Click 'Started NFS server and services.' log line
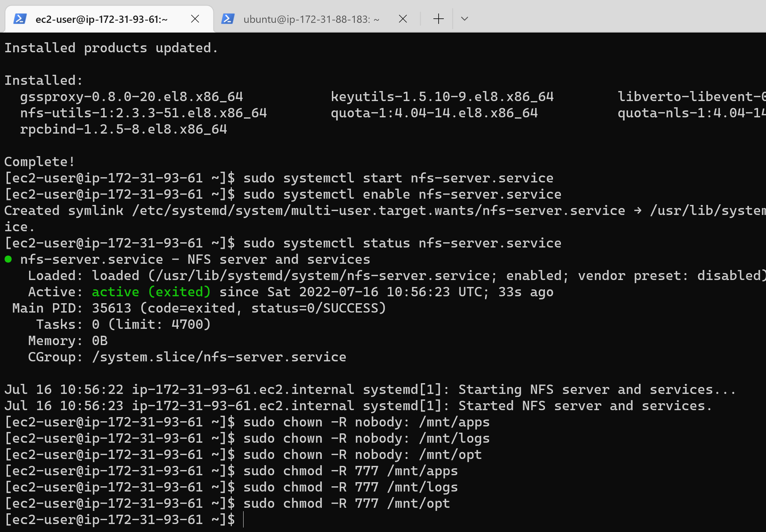This screenshot has width=766, height=532. click(585, 406)
